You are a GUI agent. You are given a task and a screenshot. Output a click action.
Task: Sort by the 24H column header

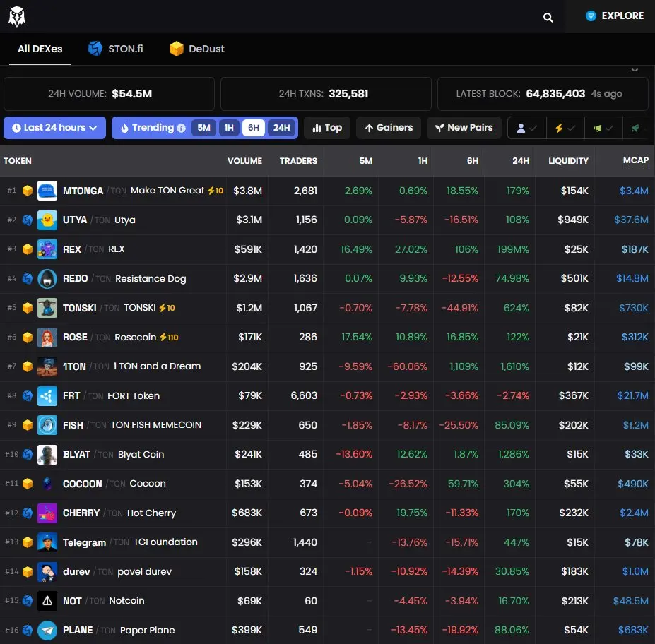521,161
